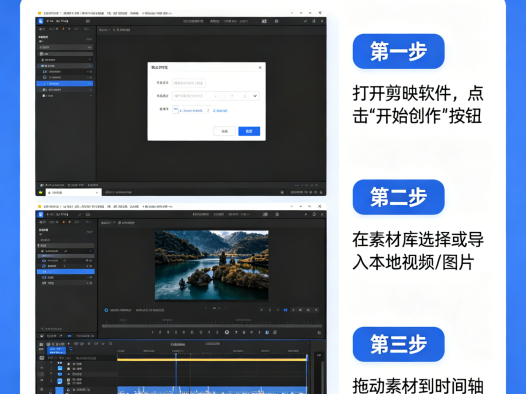Close the white dialog in upper screenshot
Image resolution: width=526 pixels, height=394 pixels.
click(x=260, y=67)
